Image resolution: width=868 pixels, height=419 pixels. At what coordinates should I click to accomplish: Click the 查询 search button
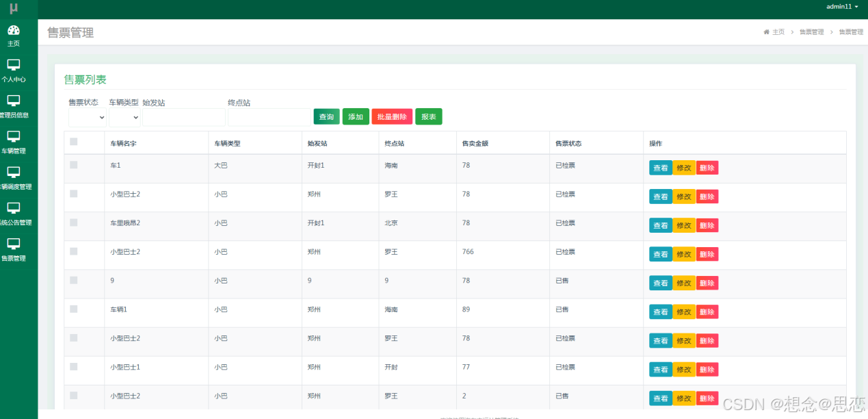click(327, 117)
